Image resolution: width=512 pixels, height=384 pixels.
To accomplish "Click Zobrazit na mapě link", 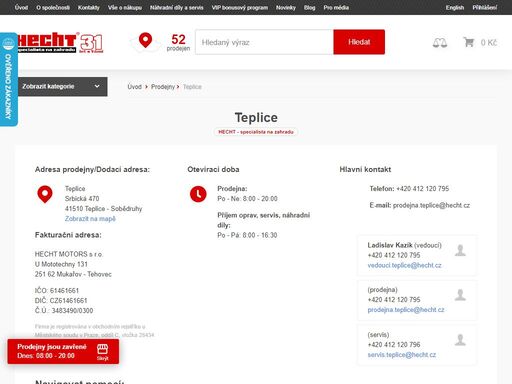I will pyautogui.click(x=90, y=219).
